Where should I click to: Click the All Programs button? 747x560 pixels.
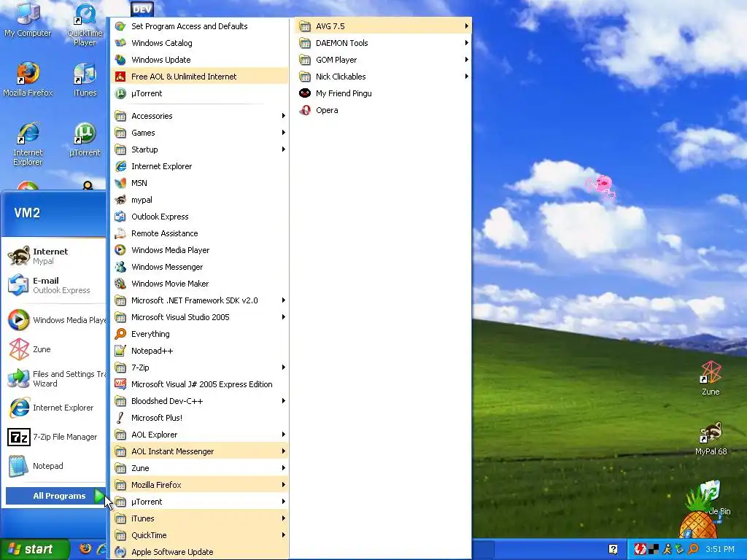pyautogui.click(x=55, y=496)
